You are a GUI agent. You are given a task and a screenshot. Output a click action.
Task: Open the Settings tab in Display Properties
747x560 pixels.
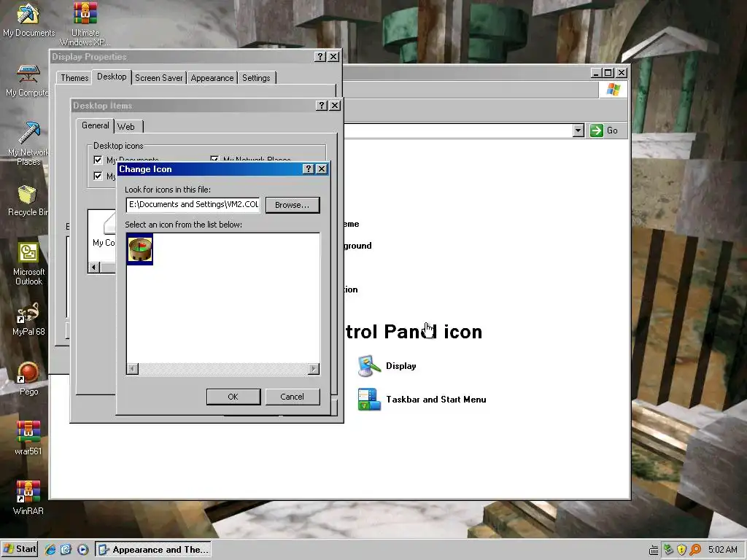click(x=256, y=78)
